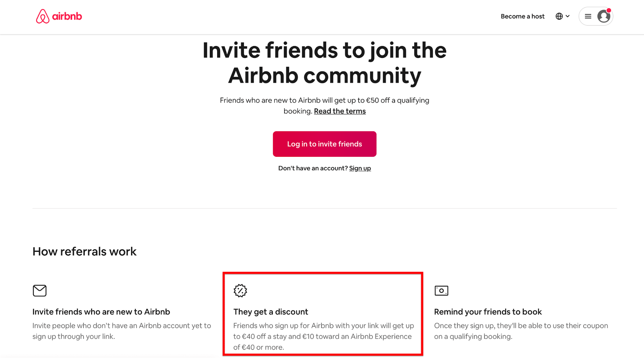This screenshot has width=644, height=358.
Task: Click the They get a discount heading
Action: tap(271, 312)
